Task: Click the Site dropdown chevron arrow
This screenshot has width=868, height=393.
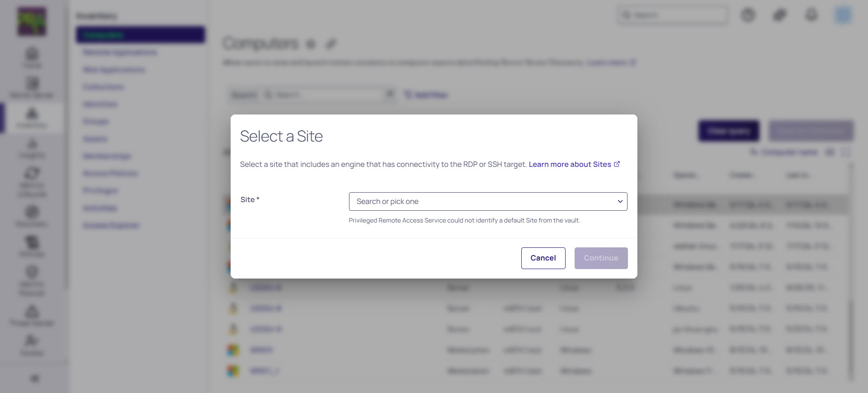Action: [x=620, y=202]
